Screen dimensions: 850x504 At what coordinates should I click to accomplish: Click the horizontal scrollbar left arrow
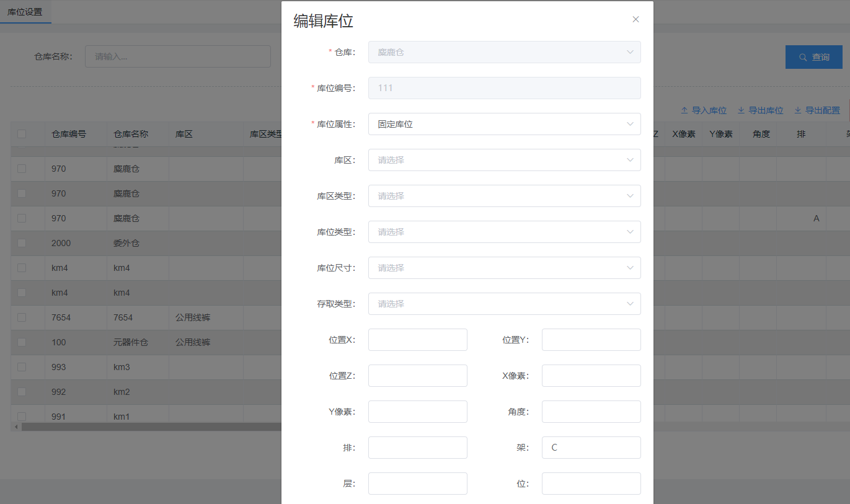[16, 427]
